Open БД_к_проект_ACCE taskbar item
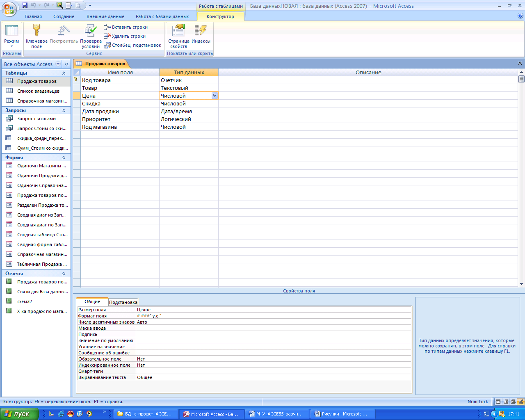Image resolution: width=525 pixels, height=420 pixels. [x=146, y=414]
